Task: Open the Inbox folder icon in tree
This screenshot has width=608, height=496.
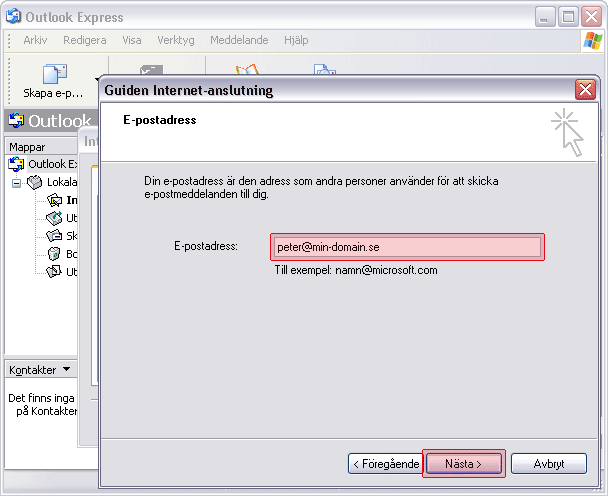Action: [x=54, y=200]
